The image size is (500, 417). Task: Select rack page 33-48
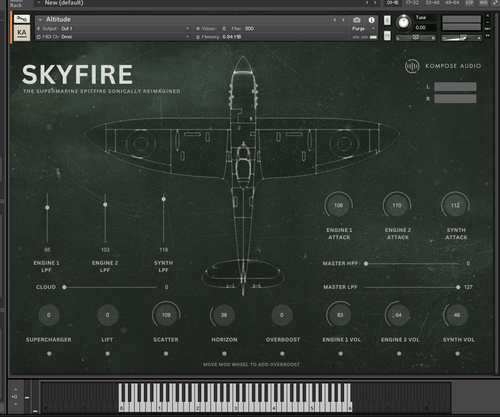(432, 3)
